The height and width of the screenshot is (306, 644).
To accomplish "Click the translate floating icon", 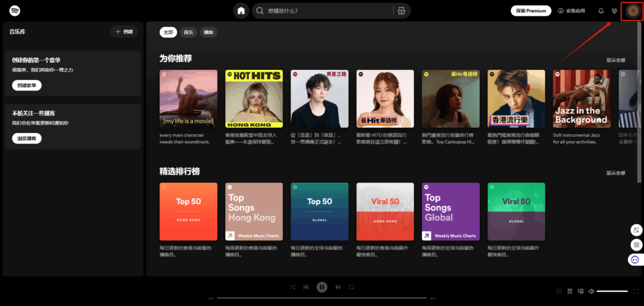I will pyautogui.click(x=636, y=230).
